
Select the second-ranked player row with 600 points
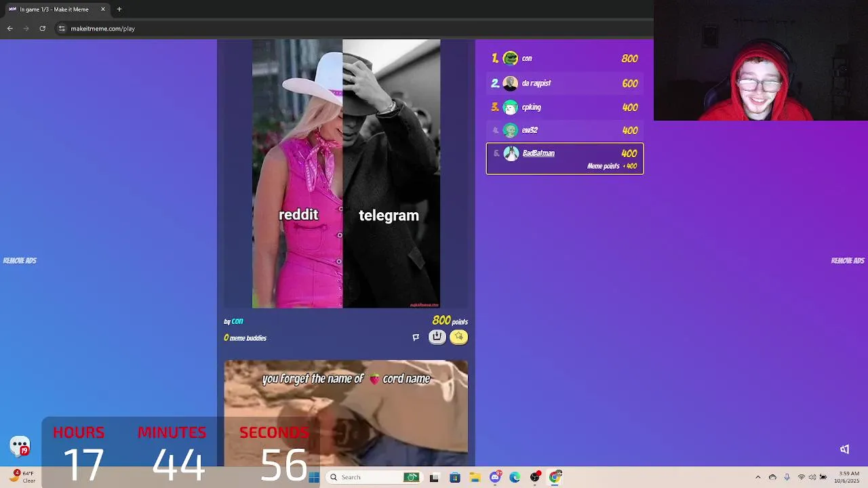(x=565, y=83)
